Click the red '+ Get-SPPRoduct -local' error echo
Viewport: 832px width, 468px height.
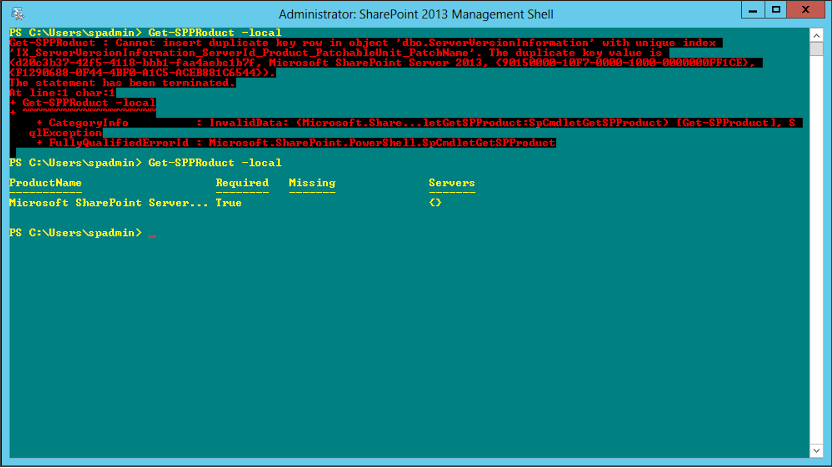pyautogui.click(x=83, y=103)
